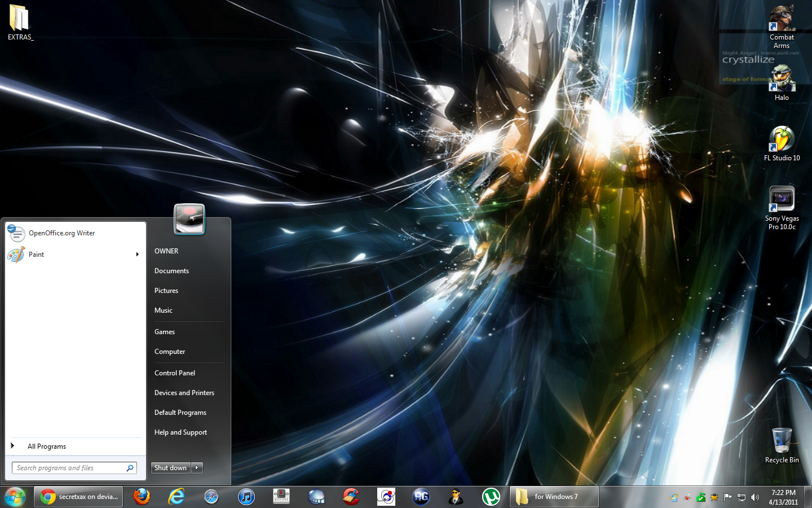The width and height of the screenshot is (812, 508).
Task: Launch Internet Explorer from the taskbar
Action: (x=176, y=497)
